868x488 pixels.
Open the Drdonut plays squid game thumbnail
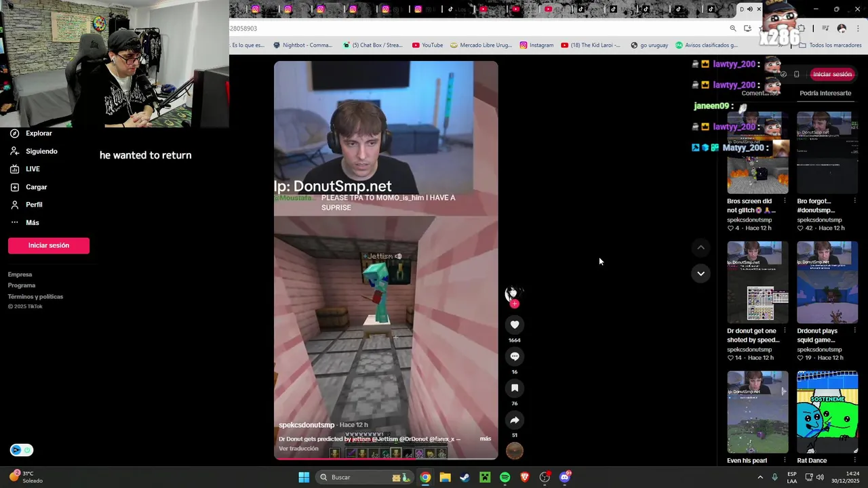827,282
